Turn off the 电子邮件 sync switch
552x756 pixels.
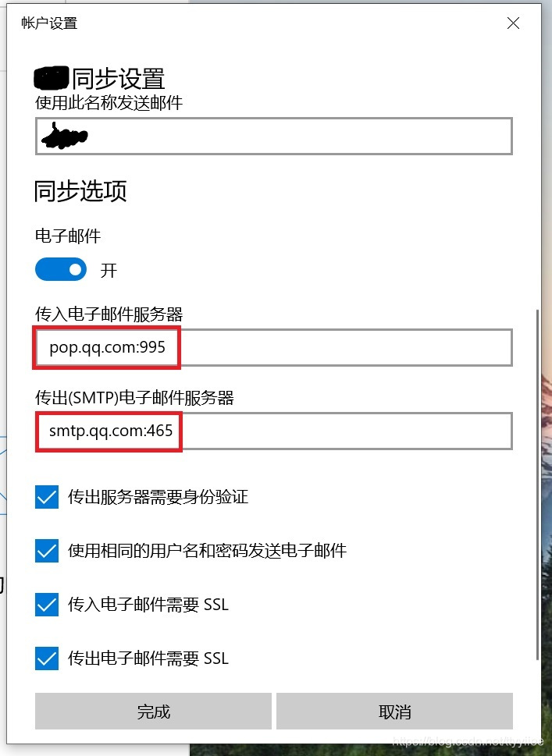coord(61,269)
